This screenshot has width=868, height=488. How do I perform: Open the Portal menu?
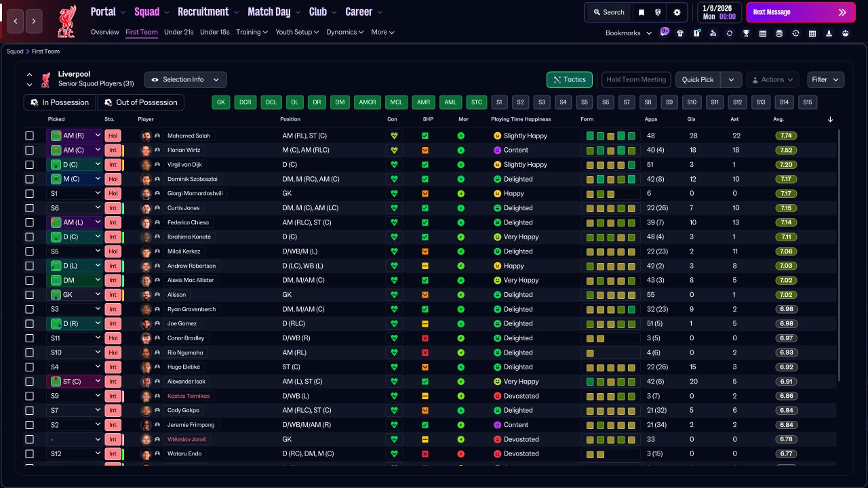tap(108, 12)
